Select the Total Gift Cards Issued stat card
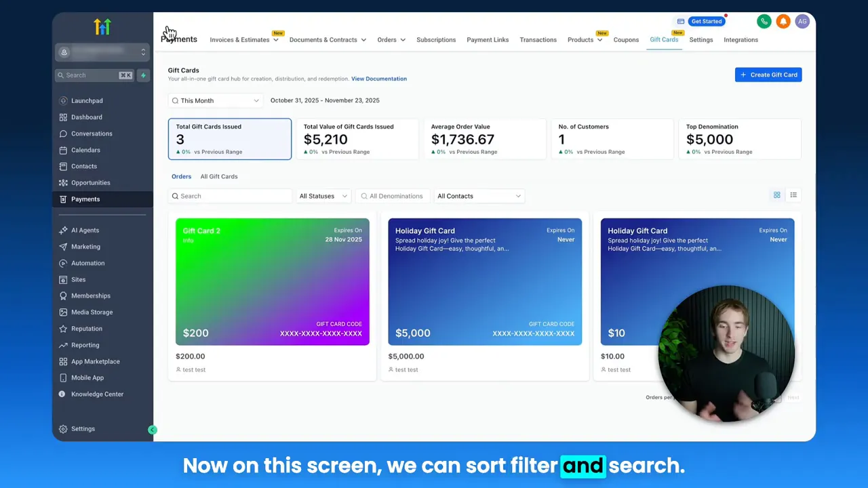 230,139
